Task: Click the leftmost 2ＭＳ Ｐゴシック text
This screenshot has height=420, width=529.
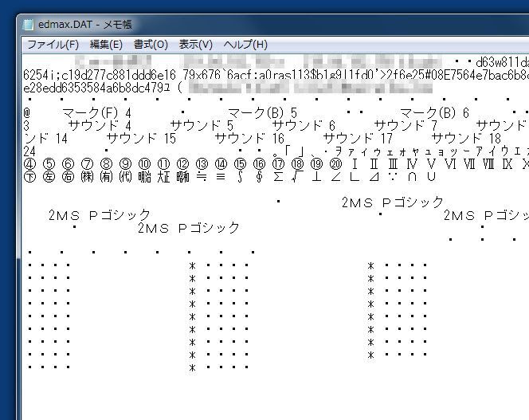Action: click(100, 215)
